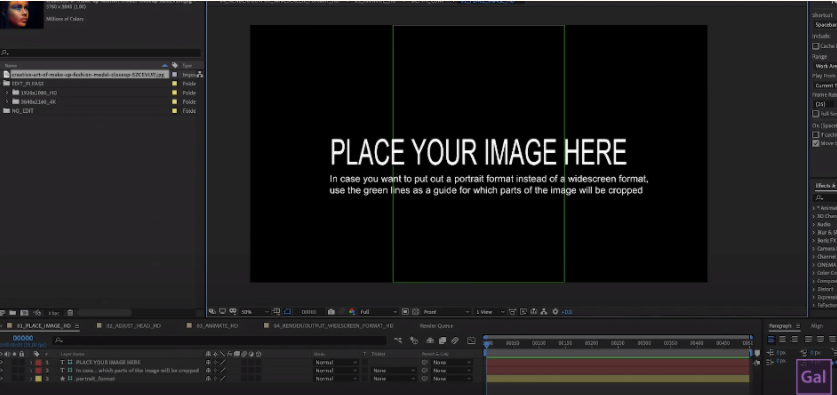The width and height of the screenshot is (837, 395).
Task: Open the Full resolution dropdown
Action: click(378, 312)
